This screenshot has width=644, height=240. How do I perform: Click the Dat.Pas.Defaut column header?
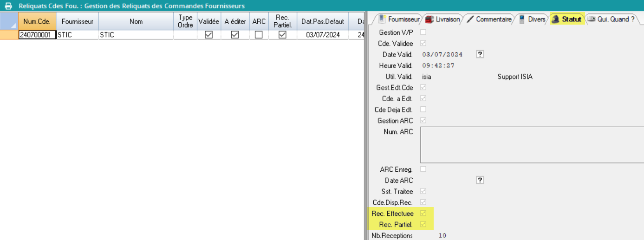coord(323,21)
